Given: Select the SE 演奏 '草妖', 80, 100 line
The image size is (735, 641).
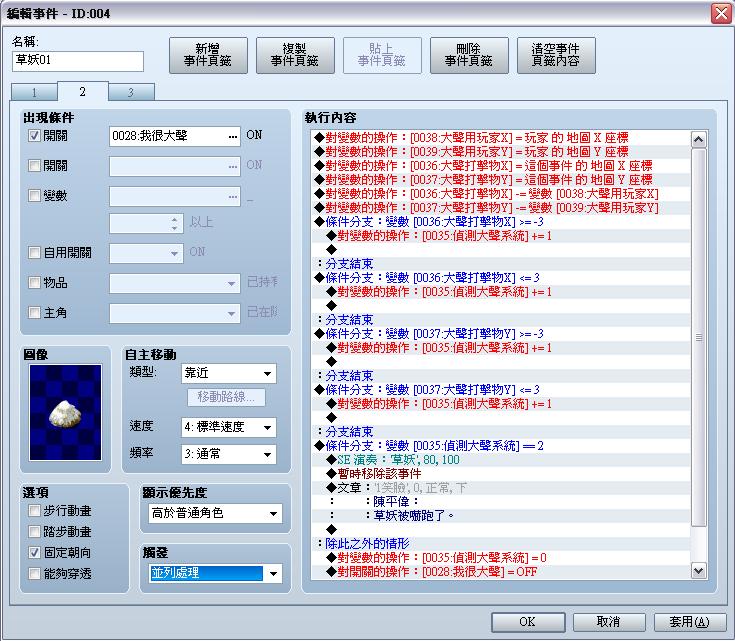Looking at the screenshot, I should pyautogui.click(x=501, y=460).
